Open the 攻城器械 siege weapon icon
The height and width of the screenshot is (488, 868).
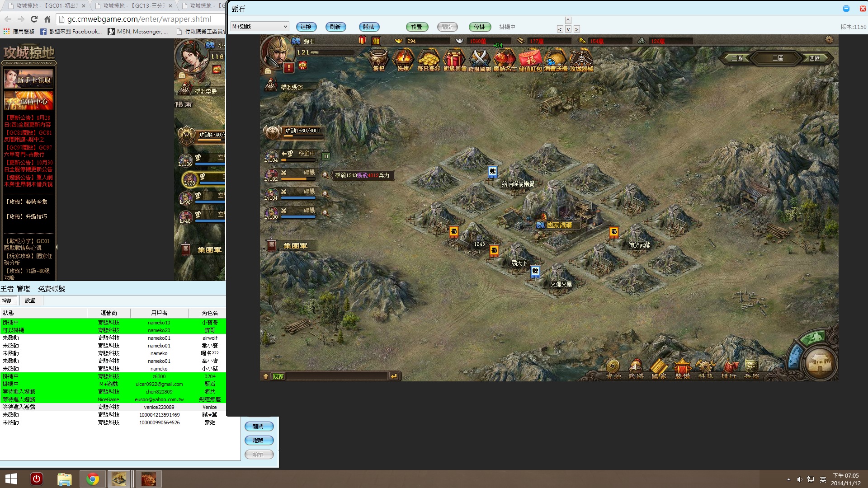click(x=581, y=60)
